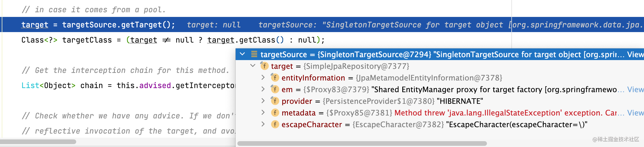This screenshot has width=644, height=147.
Task: Click the field icon beside escapeCharacter
Action: [x=275, y=125]
